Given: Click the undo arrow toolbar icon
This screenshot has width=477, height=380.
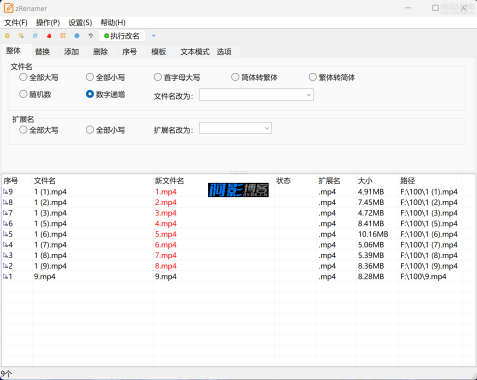Looking at the screenshot, I should click(x=91, y=36).
